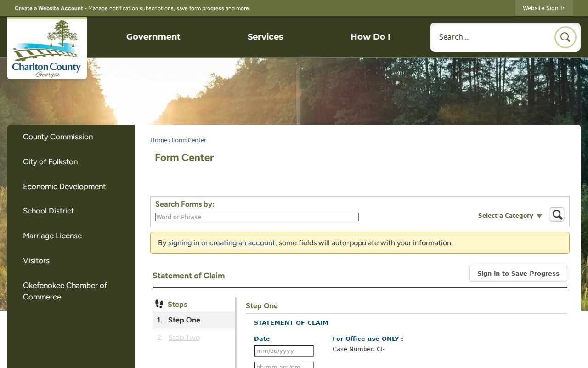Viewport: 588px width, 368px height.
Task: Click Website Sign In button
Action: coord(544,8)
